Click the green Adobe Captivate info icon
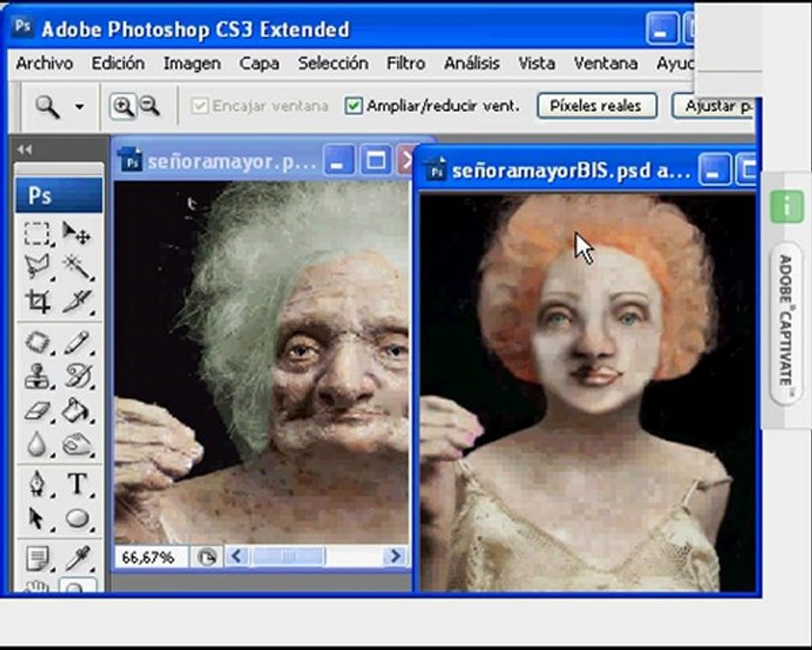812x650 pixels. [787, 208]
